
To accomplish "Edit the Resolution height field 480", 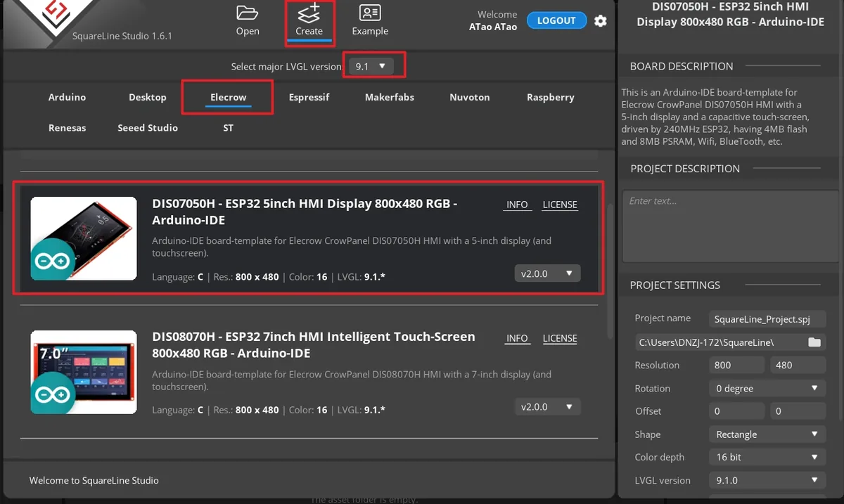I will pyautogui.click(x=798, y=366).
